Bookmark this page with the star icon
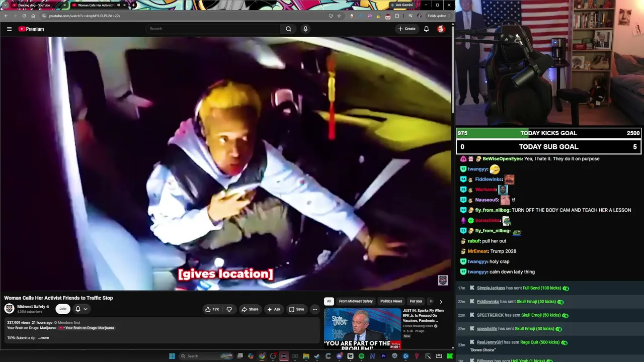This screenshot has height=362, width=644. 339,16
